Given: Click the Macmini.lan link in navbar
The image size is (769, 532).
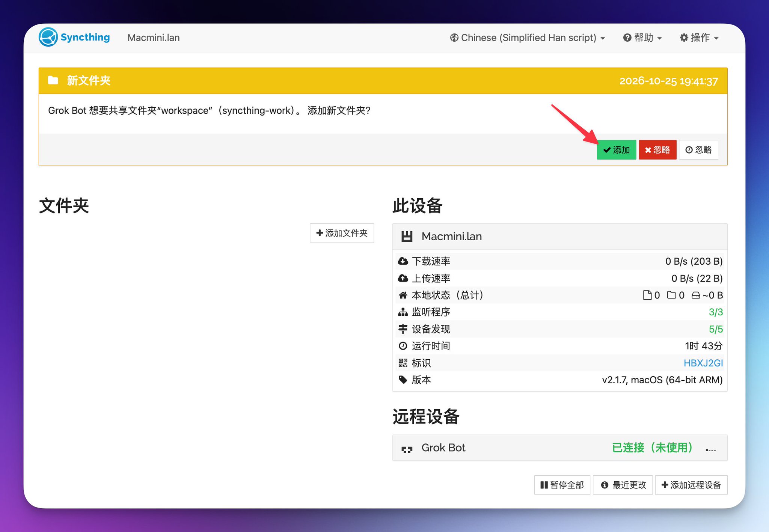Looking at the screenshot, I should (x=154, y=38).
